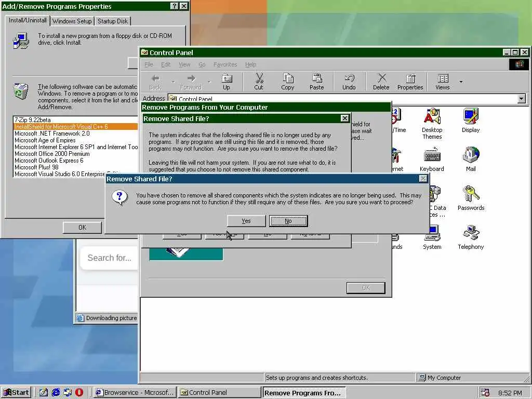532x399 pixels.
Task: Click No in the Remove Shared File prompt
Action: pos(288,221)
